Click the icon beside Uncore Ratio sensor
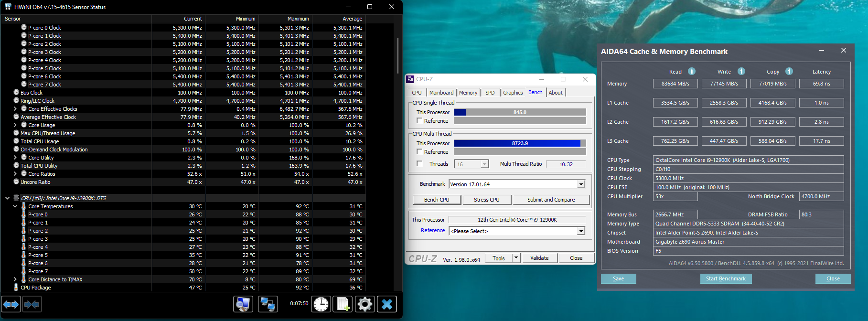 point(16,182)
